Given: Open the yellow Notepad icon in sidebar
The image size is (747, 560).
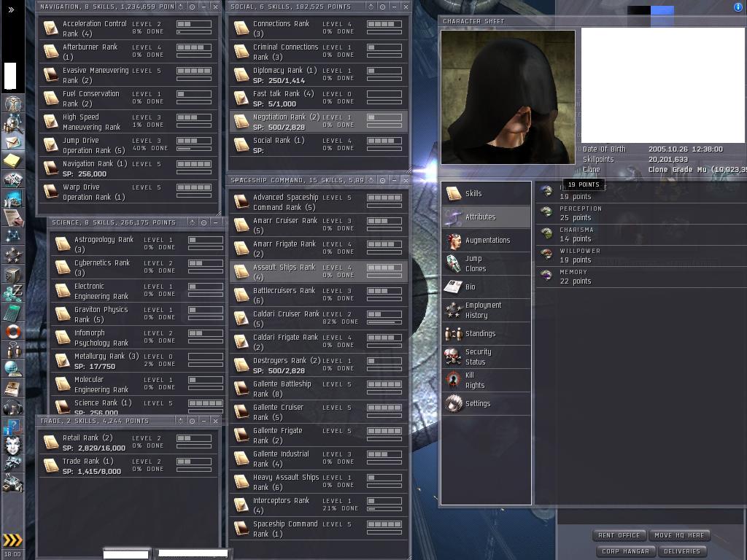Looking at the screenshot, I should tap(13, 161).
